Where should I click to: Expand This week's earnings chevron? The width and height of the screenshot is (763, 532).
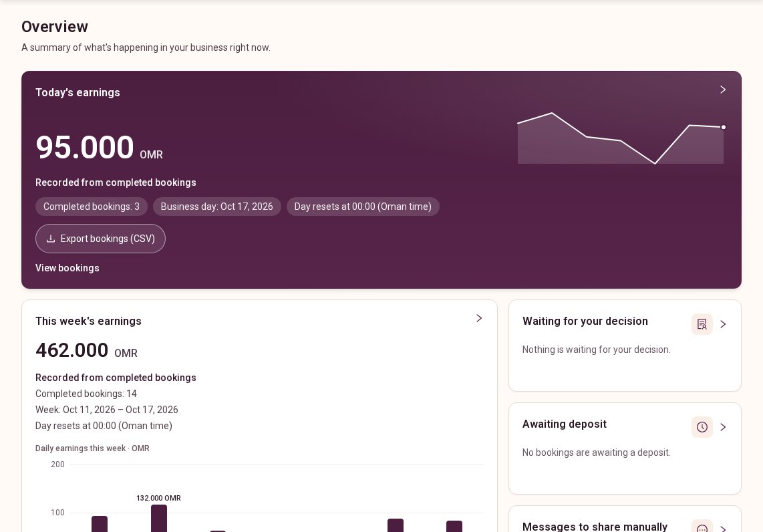[479, 318]
